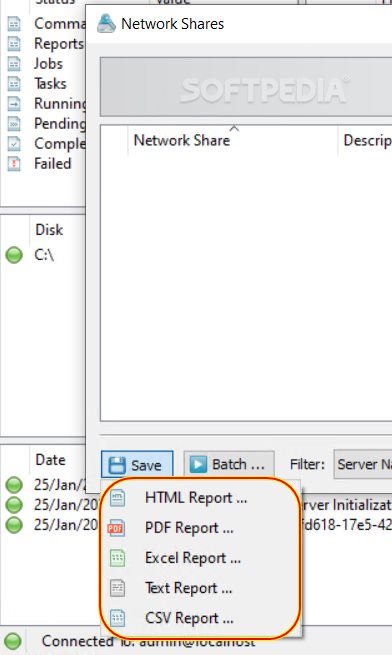Click the Disk column header
The width and height of the screenshot is (392, 655).
(x=58, y=229)
